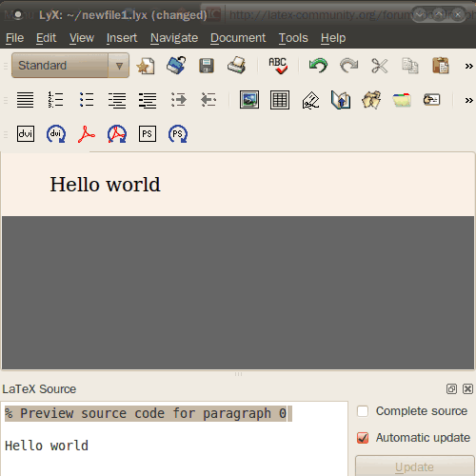Close the LaTeX Source panel
Screen dimensions: 476x476
(467, 388)
